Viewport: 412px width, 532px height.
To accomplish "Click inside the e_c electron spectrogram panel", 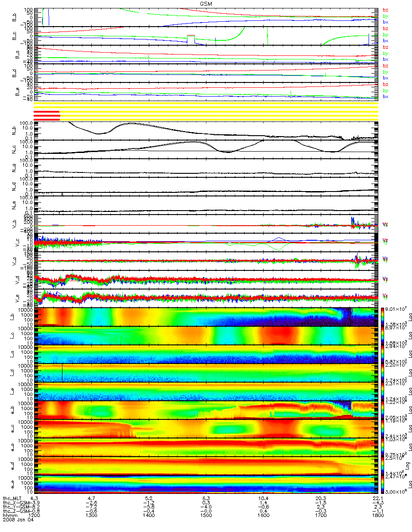I will [206, 429].
